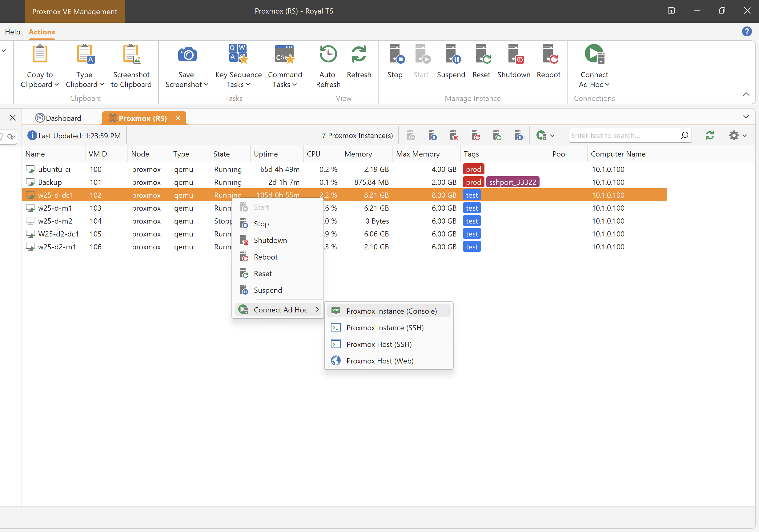This screenshot has height=532, width=759.
Task: Sort by the Tags column header
Action: coord(504,154)
